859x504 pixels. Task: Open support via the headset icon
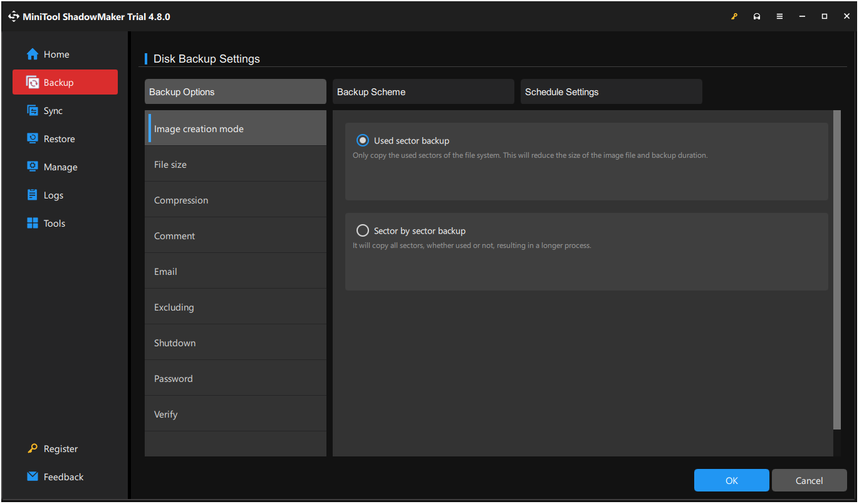[x=756, y=16]
